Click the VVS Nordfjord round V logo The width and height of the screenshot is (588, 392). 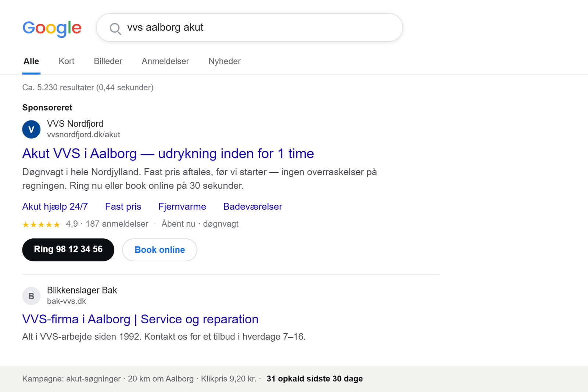[31, 129]
